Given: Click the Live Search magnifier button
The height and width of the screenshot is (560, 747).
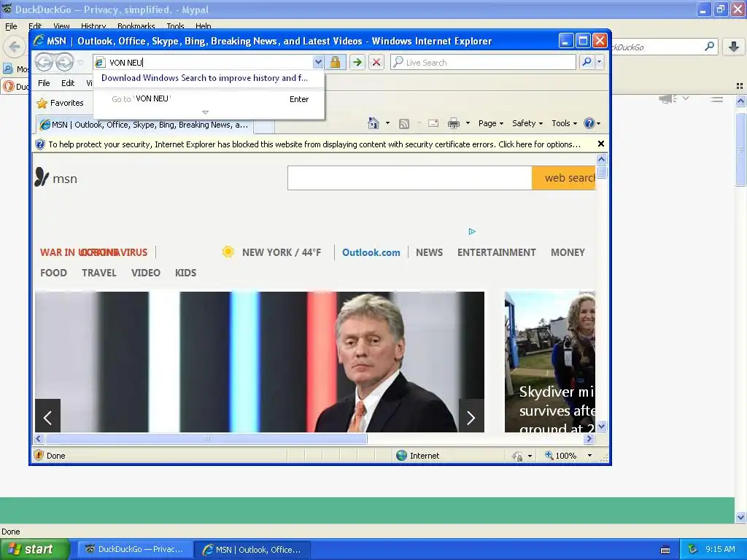Looking at the screenshot, I should tap(587, 62).
